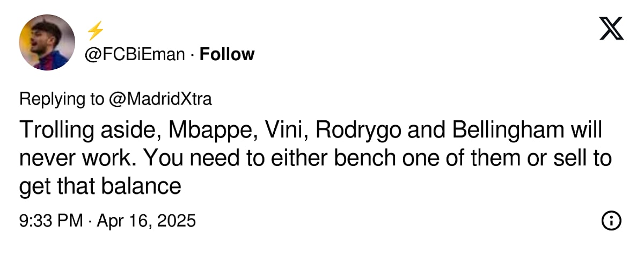This screenshot has height=253, width=644.
Task: Open the profile avatar of FCBiEman
Action: click(x=47, y=42)
